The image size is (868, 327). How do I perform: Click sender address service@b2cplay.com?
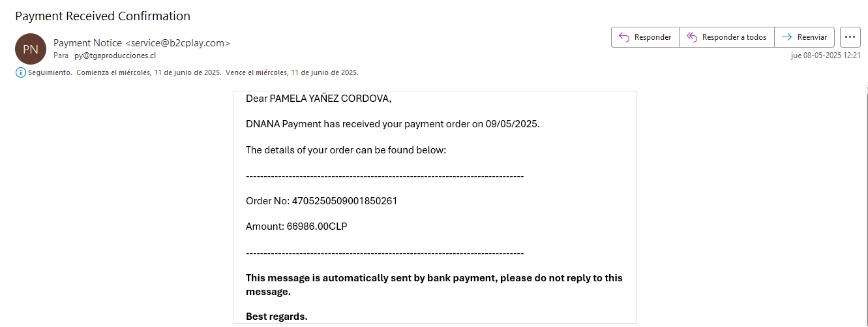[x=177, y=43]
